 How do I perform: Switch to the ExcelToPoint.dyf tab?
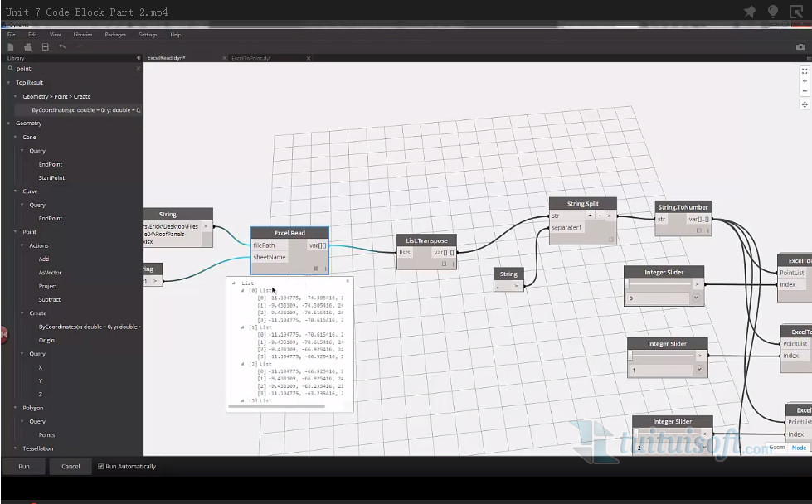pyautogui.click(x=251, y=59)
